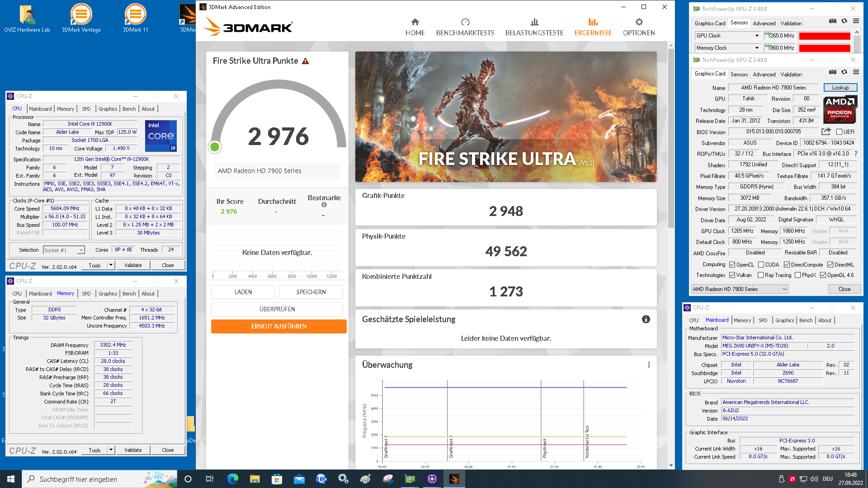Open the HOME section in 3DMark
This screenshot has height=488, width=868.
tap(415, 27)
